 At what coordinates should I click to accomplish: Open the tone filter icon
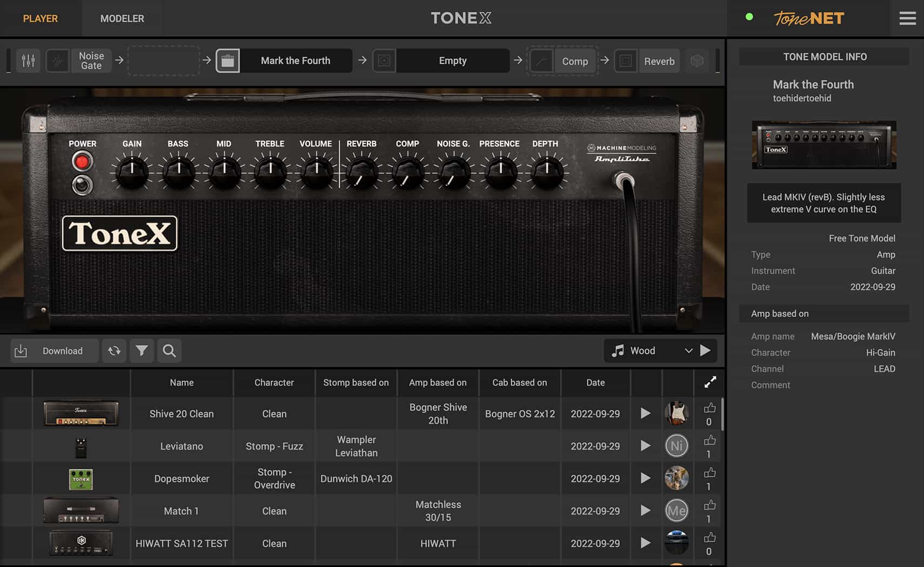(142, 350)
